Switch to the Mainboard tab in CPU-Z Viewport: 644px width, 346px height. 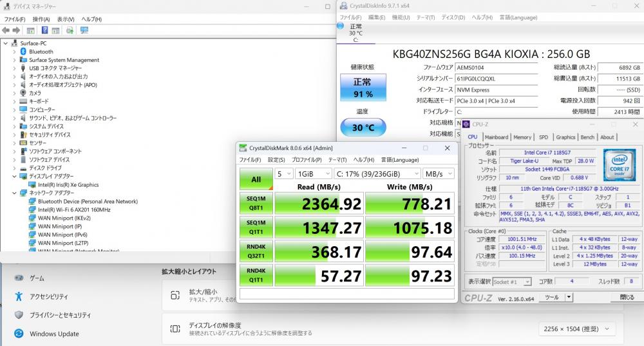pyautogui.click(x=496, y=137)
